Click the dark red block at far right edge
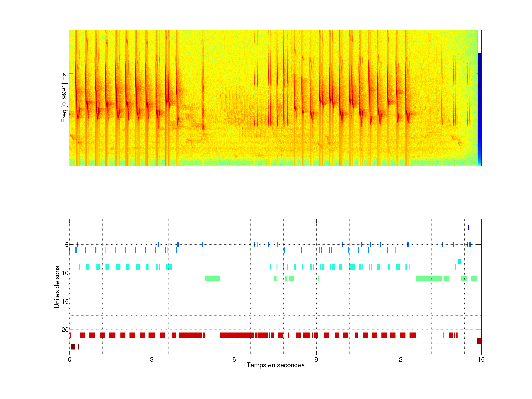 pos(479,341)
